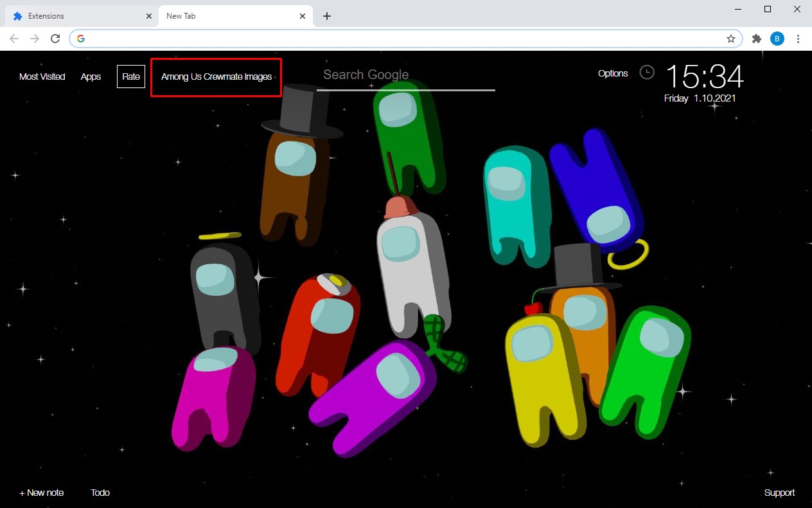Open Chrome's three-dot menu

(x=798, y=39)
